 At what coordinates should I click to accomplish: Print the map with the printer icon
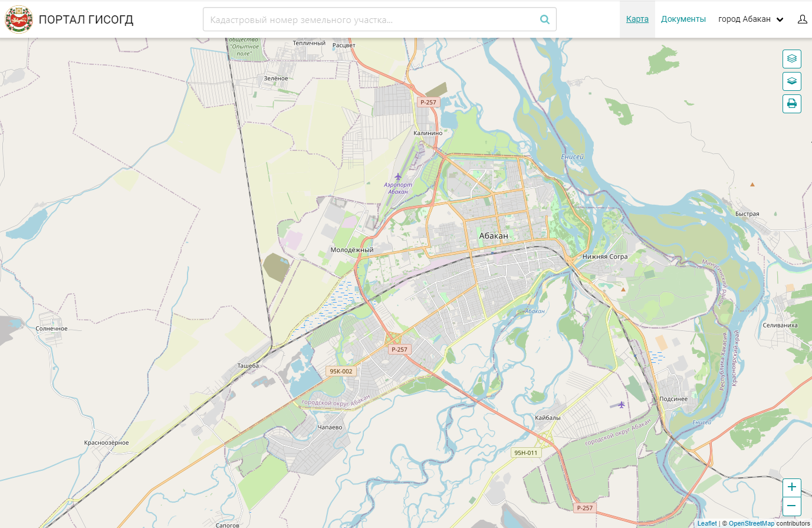(x=791, y=104)
